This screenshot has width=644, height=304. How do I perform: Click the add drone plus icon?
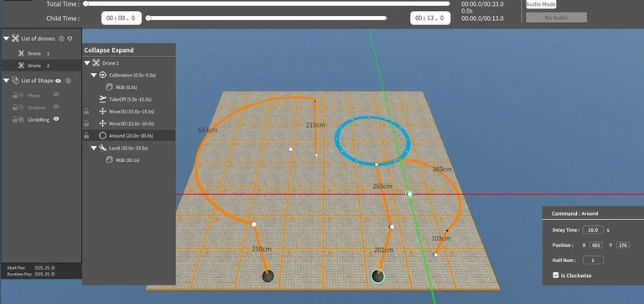click(61, 39)
